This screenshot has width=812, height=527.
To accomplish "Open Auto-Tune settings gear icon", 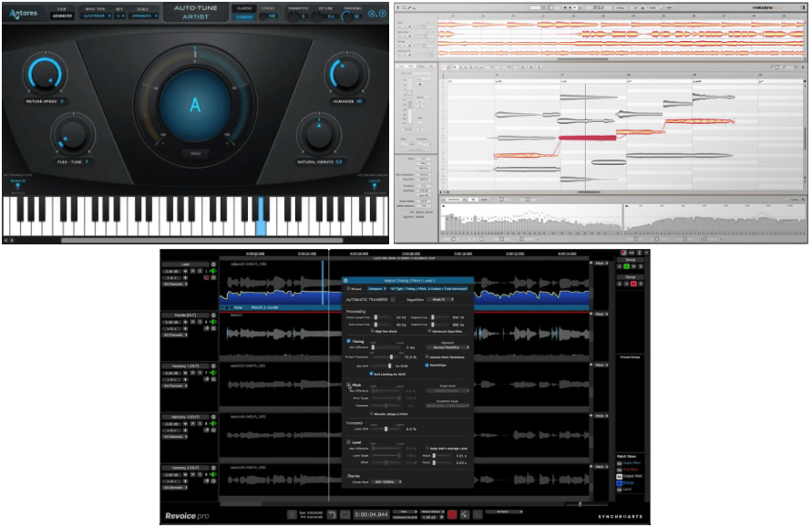I will point(373,14).
